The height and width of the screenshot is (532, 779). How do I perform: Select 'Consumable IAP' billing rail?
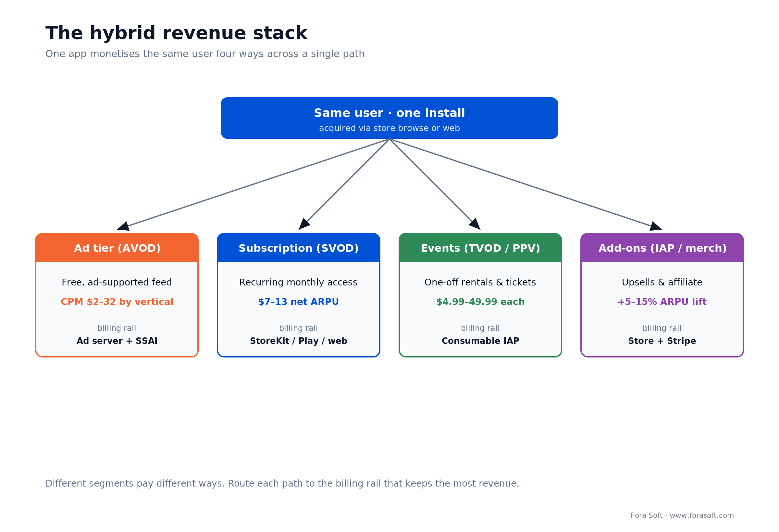(480, 341)
